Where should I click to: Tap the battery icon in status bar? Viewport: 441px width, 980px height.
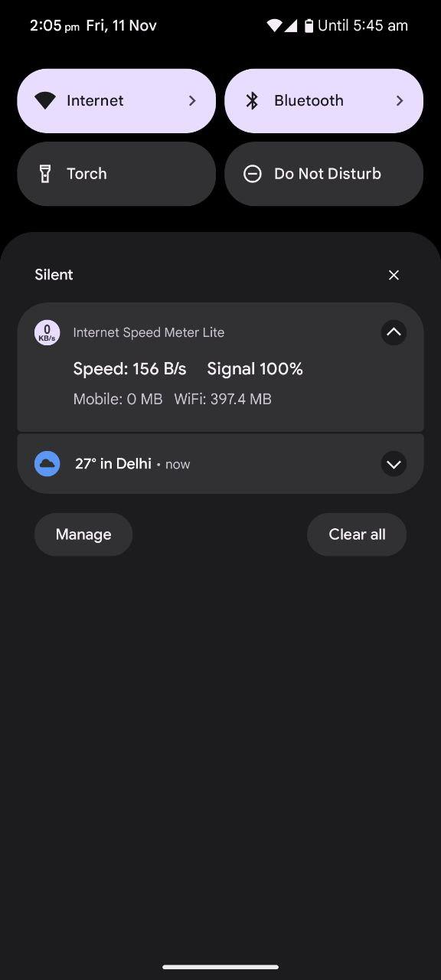pyautogui.click(x=309, y=26)
